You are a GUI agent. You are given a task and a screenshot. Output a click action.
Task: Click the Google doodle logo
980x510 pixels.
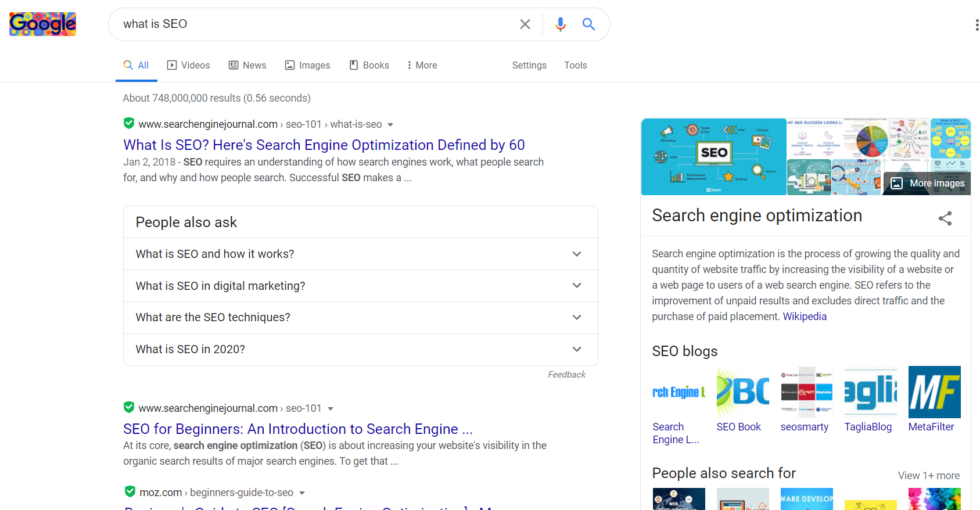(x=42, y=24)
